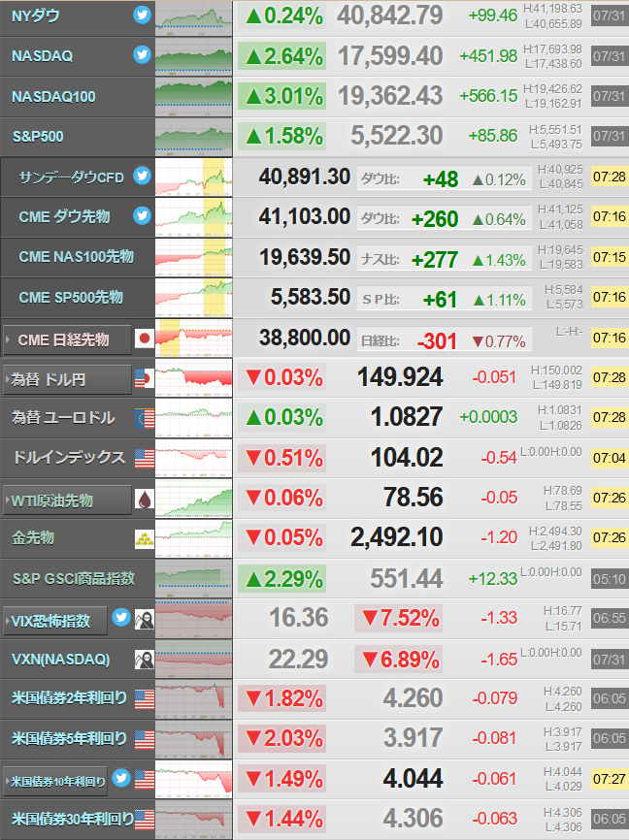Click the US flag beside 米国債券30年利回り
This screenshot has width=629, height=840.
pyautogui.click(x=145, y=820)
